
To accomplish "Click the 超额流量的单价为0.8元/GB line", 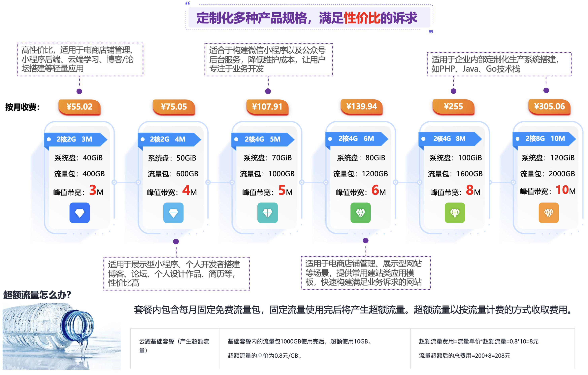I will point(265,356).
